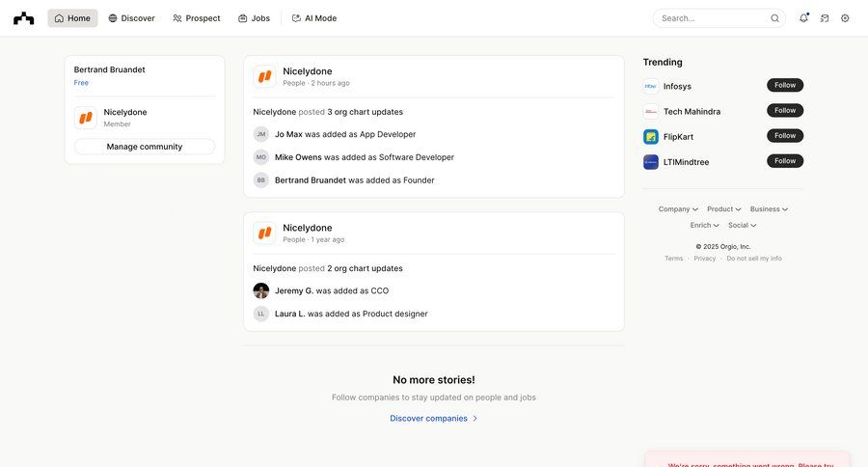The image size is (868, 467).
Task: Click LTIMindtree name in Trending
Action: (686, 162)
